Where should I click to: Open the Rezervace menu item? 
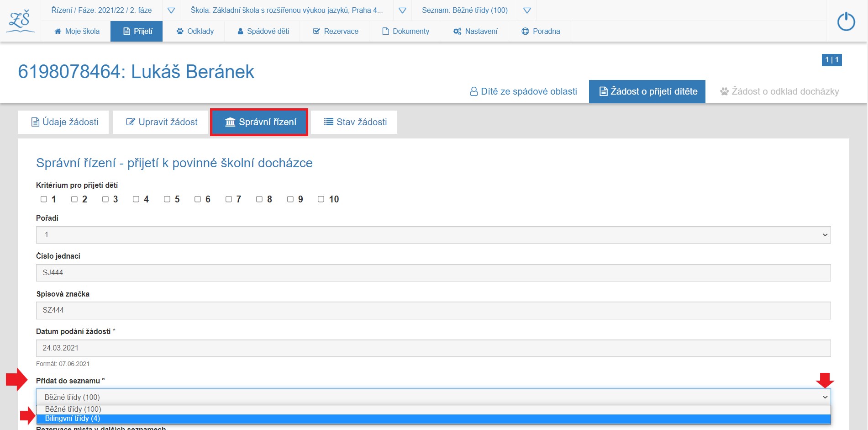[335, 31]
